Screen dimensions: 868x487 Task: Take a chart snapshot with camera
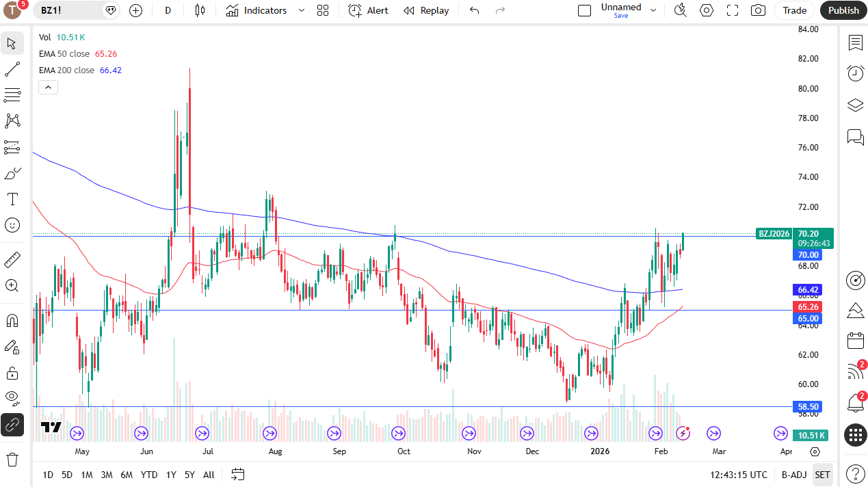(x=758, y=10)
